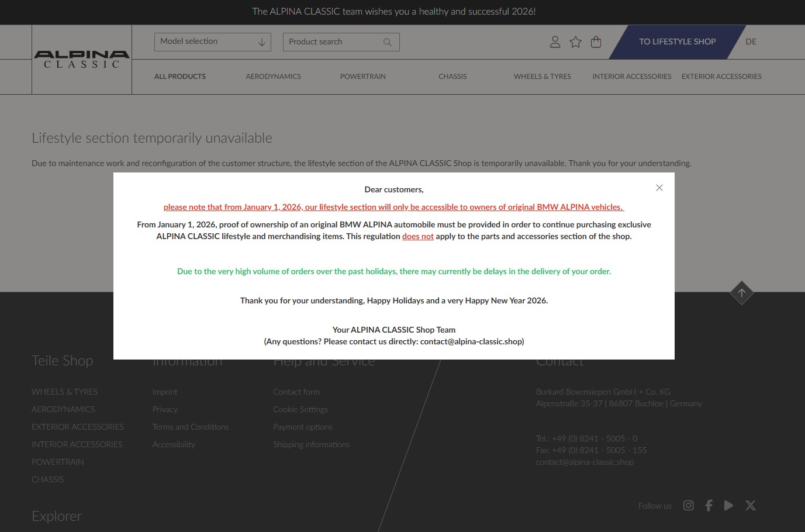Click the red lifestyle section notice link
This screenshot has width=805, height=532.
(x=393, y=207)
